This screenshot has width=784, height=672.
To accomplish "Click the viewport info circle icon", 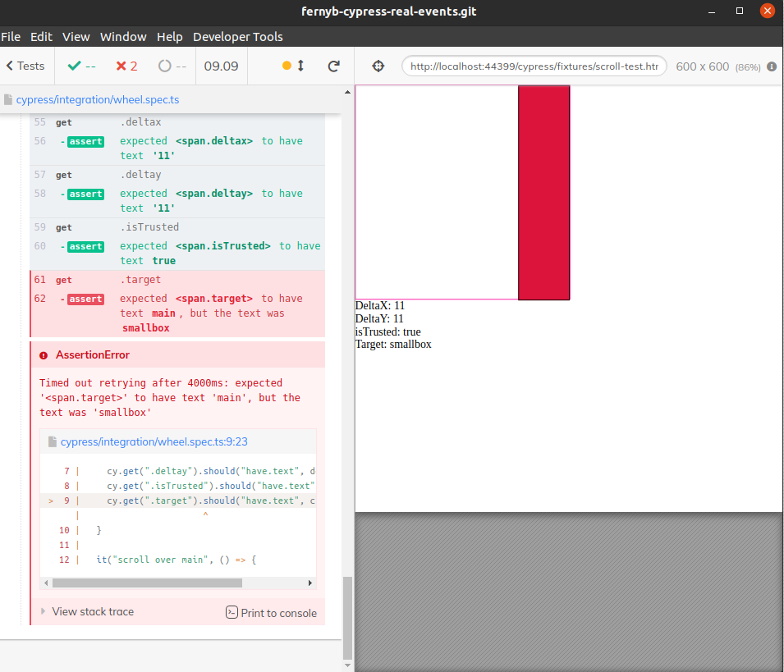I will point(772,66).
